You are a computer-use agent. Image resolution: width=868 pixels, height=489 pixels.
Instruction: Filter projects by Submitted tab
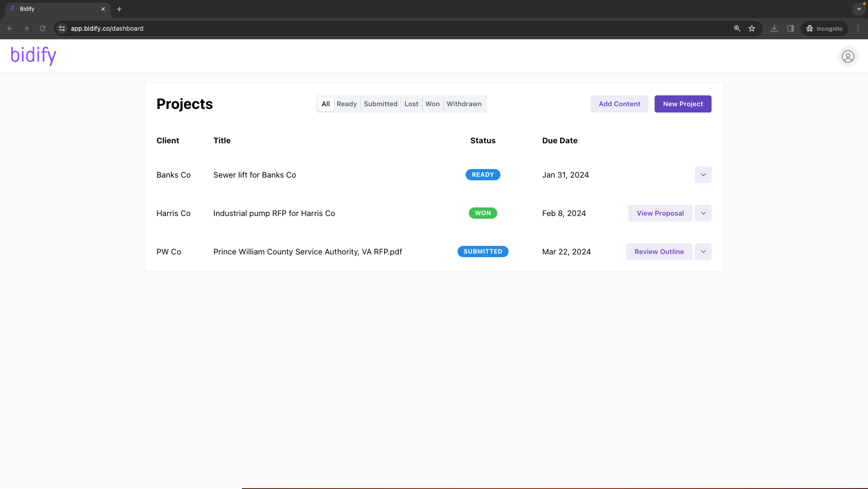[380, 104]
